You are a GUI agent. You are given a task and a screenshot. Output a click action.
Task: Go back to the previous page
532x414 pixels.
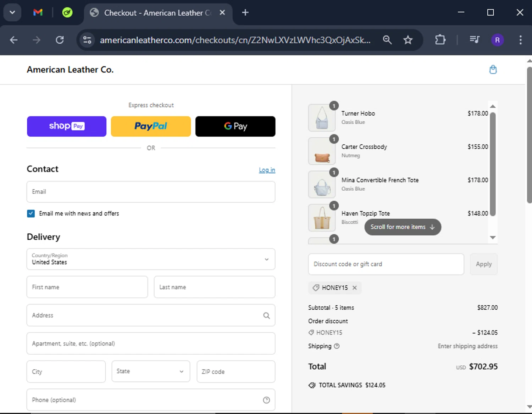click(13, 40)
